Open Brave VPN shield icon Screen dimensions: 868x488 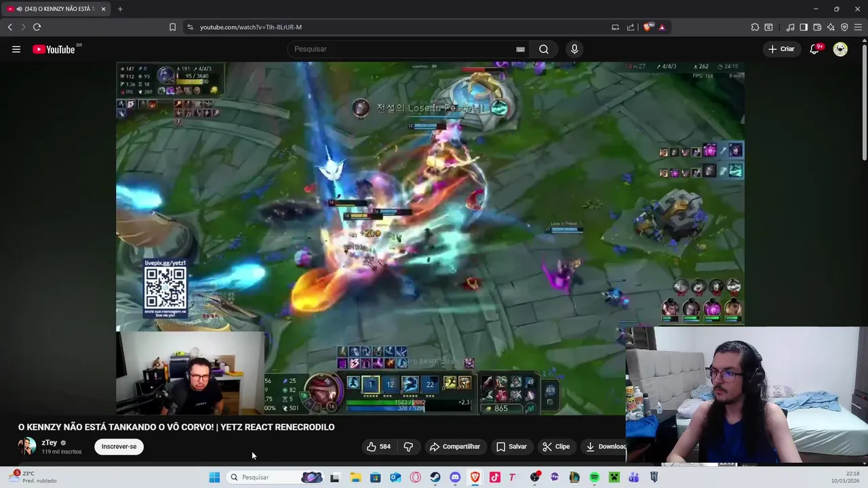[844, 27]
